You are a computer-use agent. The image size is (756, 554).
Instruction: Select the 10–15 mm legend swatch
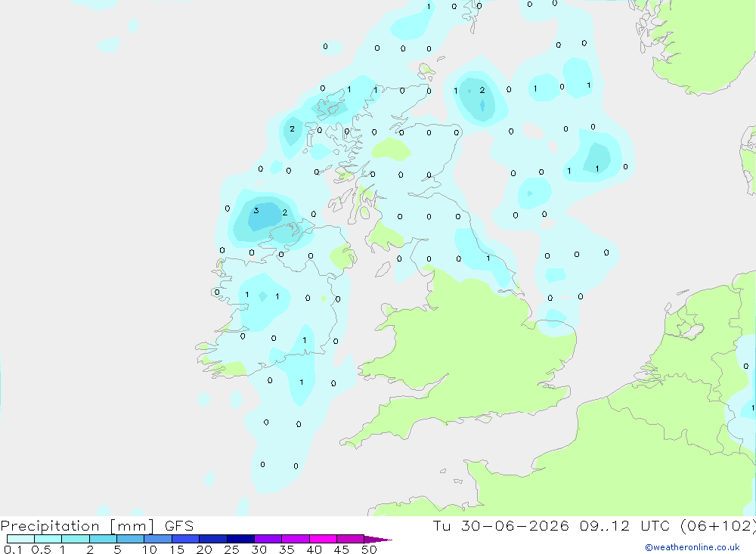tap(158, 539)
